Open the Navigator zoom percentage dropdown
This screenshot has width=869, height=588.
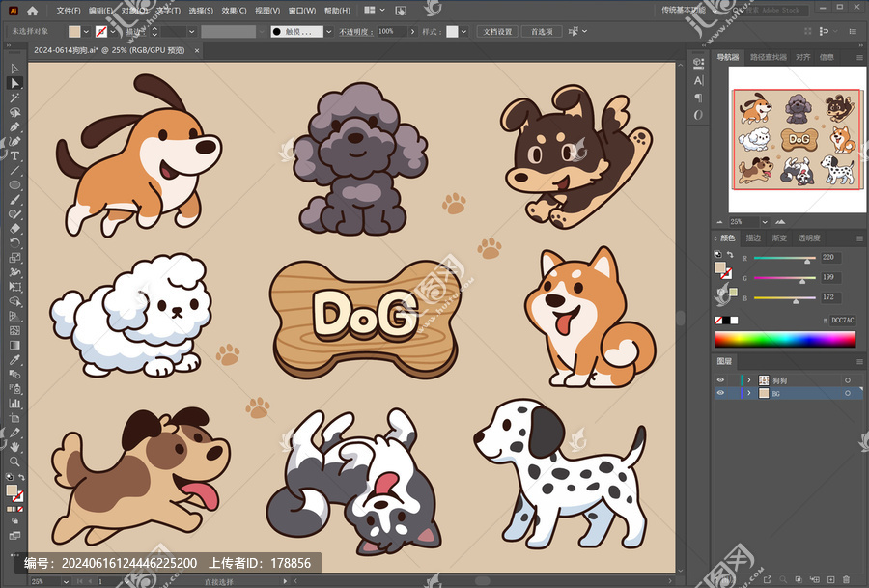(x=765, y=222)
